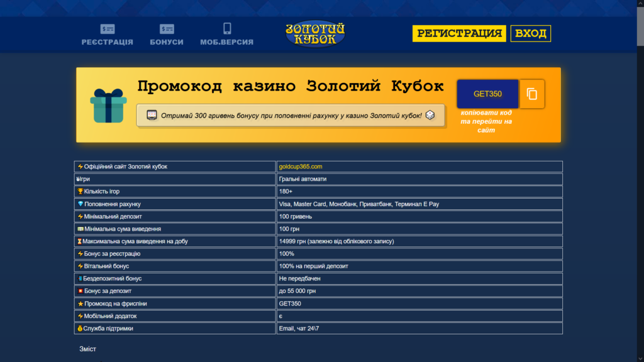This screenshot has width=644, height=362.
Task: Click the '14999 грн' cell
Action: (419, 241)
